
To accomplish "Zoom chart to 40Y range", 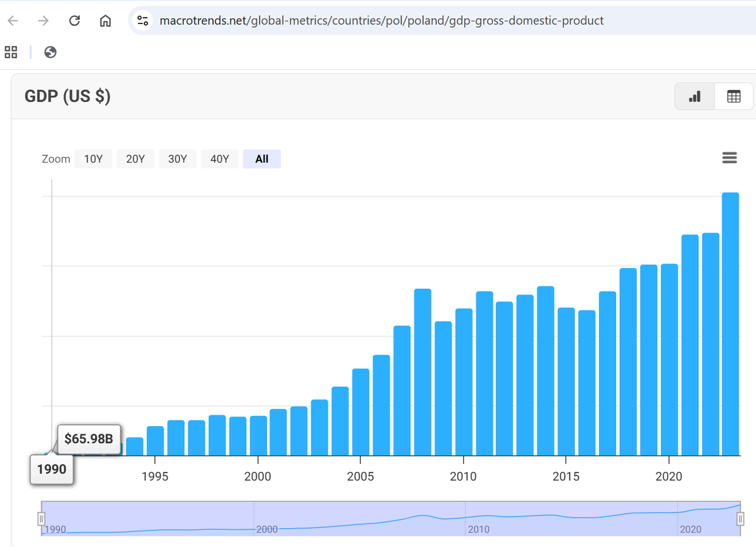I will [x=220, y=159].
